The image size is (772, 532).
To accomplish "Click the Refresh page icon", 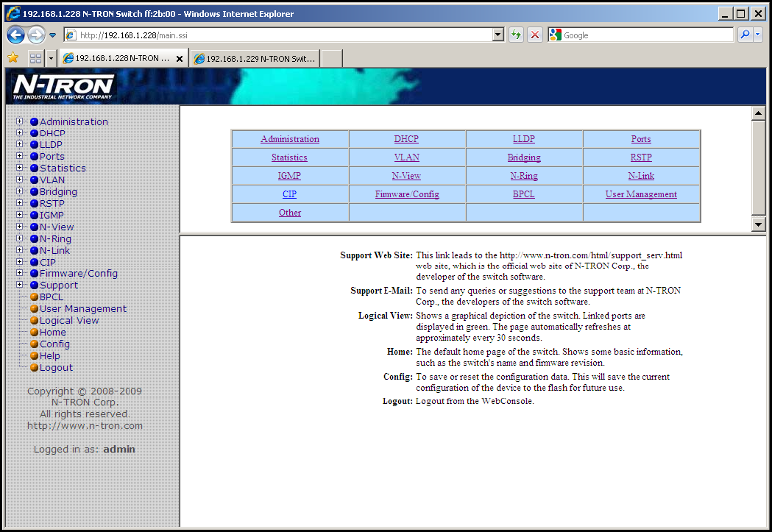I will coord(516,35).
